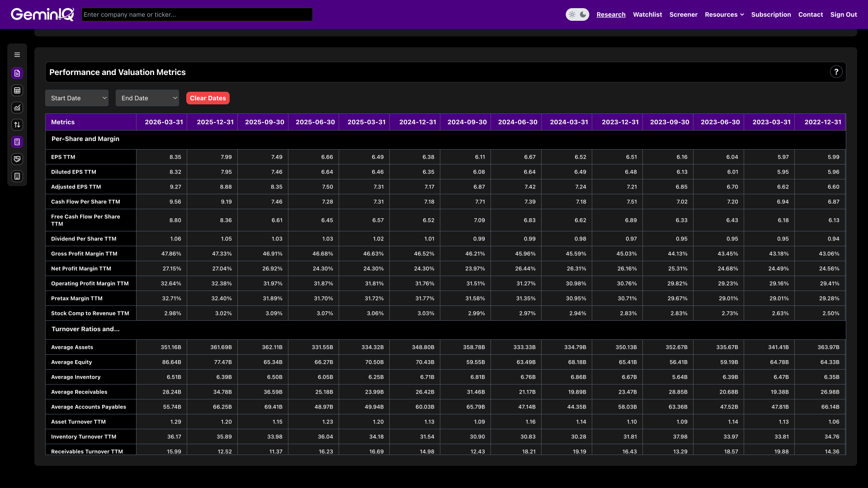Select the Average Equity row label
Image resolution: width=868 pixels, height=488 pixels.
[x=71, y=362]
